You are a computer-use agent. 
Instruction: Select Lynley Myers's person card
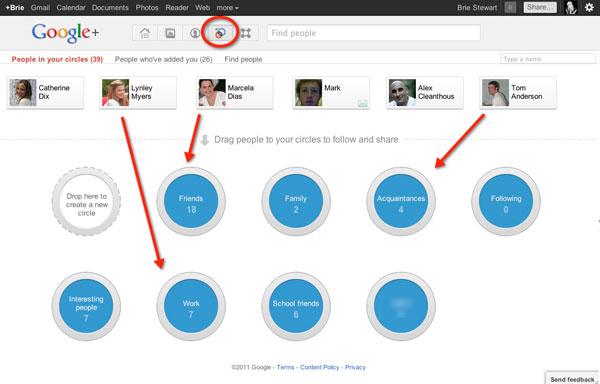pyautogui.click(x=138, y=93)
